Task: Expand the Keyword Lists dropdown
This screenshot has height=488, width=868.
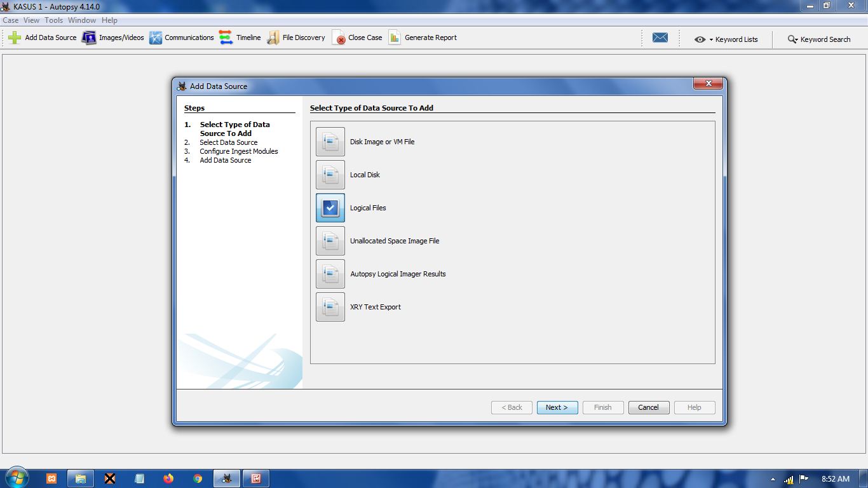Action: 726,39
